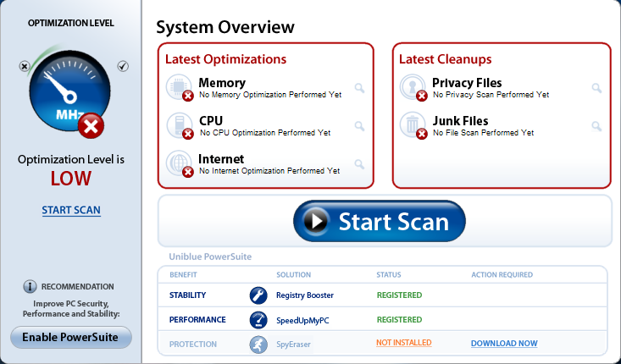Click the Memory chip icon
This screenshot has width=621, height=364.
179,85
